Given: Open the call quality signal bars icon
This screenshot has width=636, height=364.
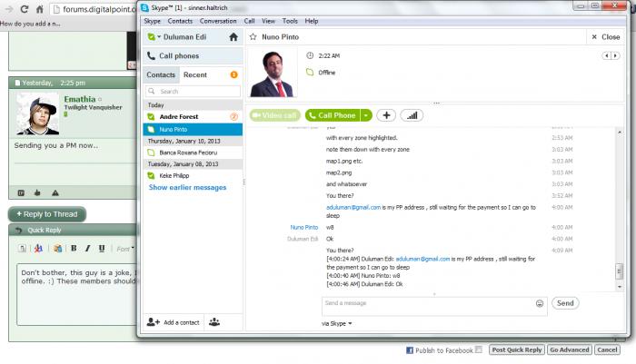Looking at the screenshot, I should coord(412,115).
